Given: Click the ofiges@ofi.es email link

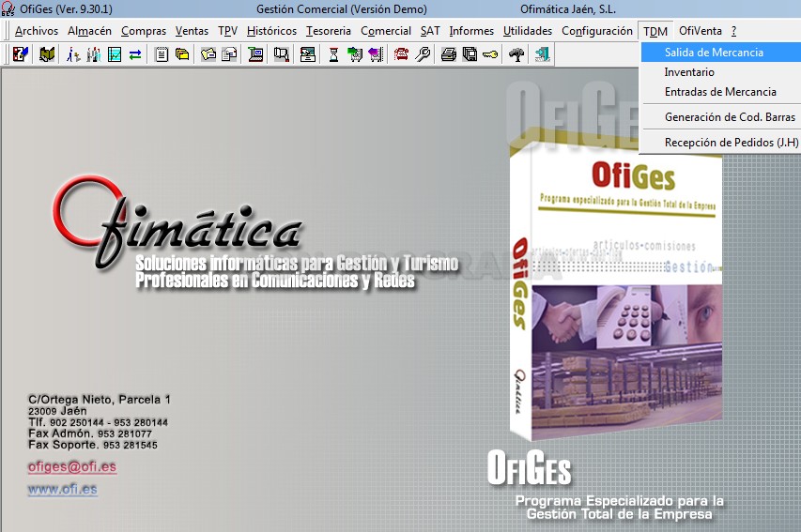Looking at the screenshot, I should point(72,466).
